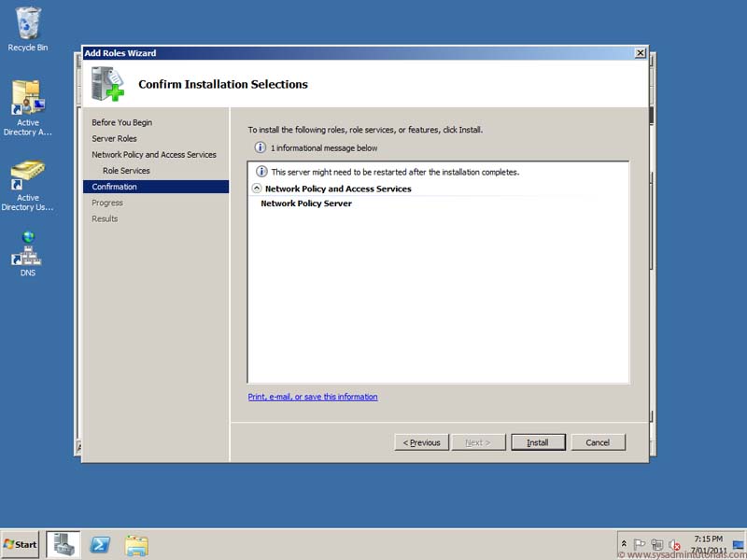747x560 pixels.
Task: Open the DNS desktop shortcut
Action: 28,253
